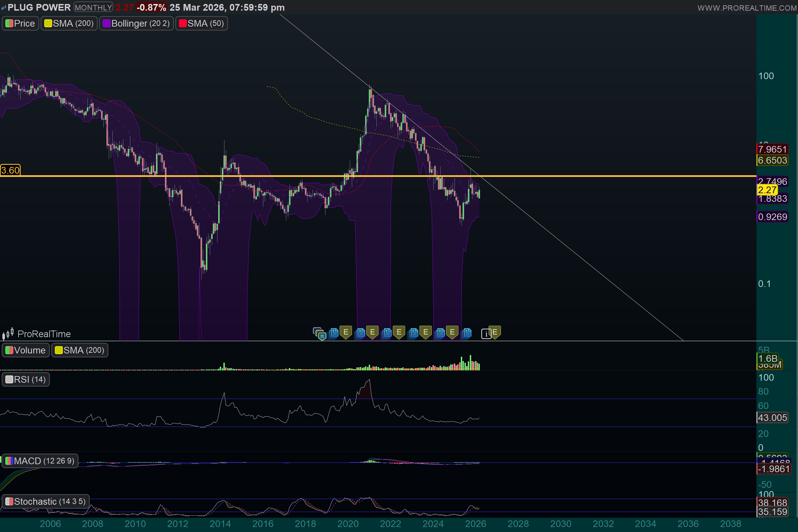This screenshot has height=532, width=798.
Task: Select the MACD (12 26 9) panel label
Action: 40,461
